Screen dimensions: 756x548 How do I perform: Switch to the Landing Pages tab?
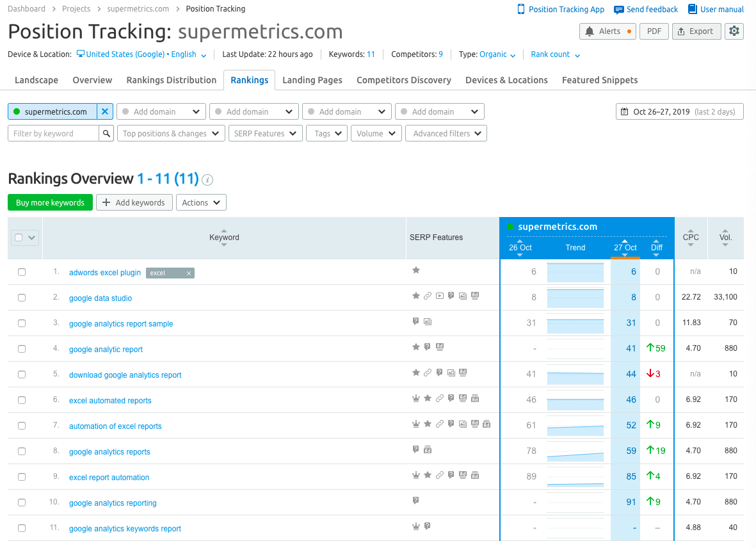312,80
